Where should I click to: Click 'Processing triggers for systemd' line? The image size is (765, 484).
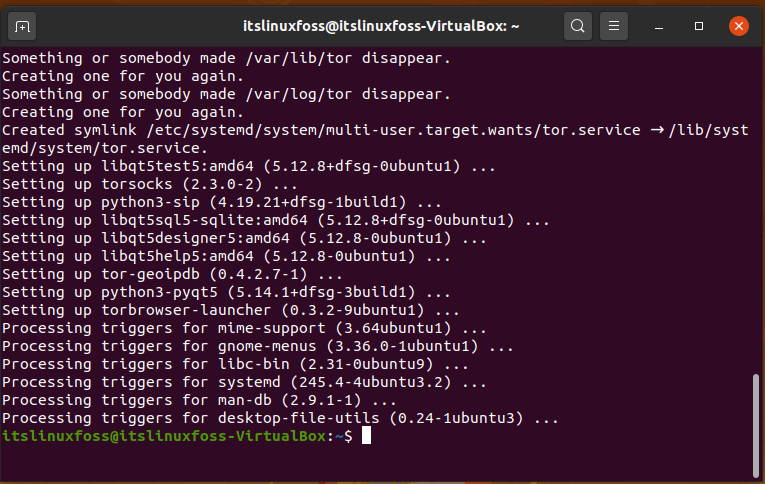click(x=244, y=383)
